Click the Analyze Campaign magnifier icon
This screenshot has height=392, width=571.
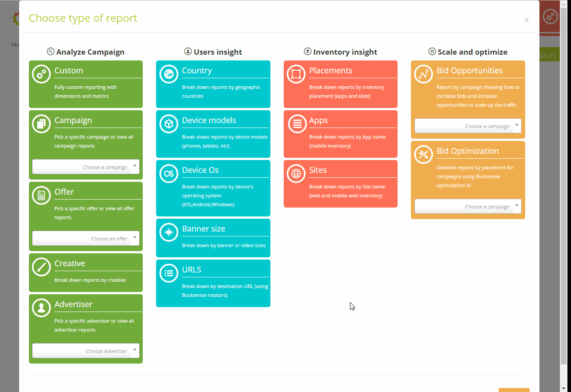(x=51, y=52)
